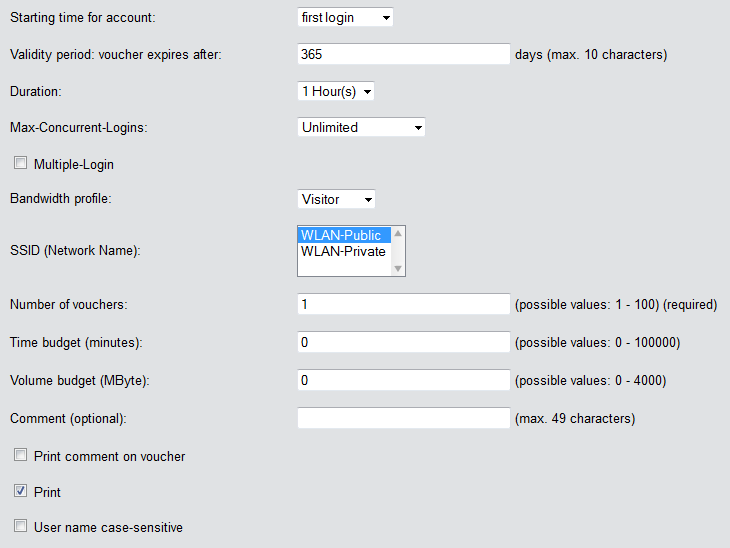Open the Duration dropdown

tap(336, 91)
